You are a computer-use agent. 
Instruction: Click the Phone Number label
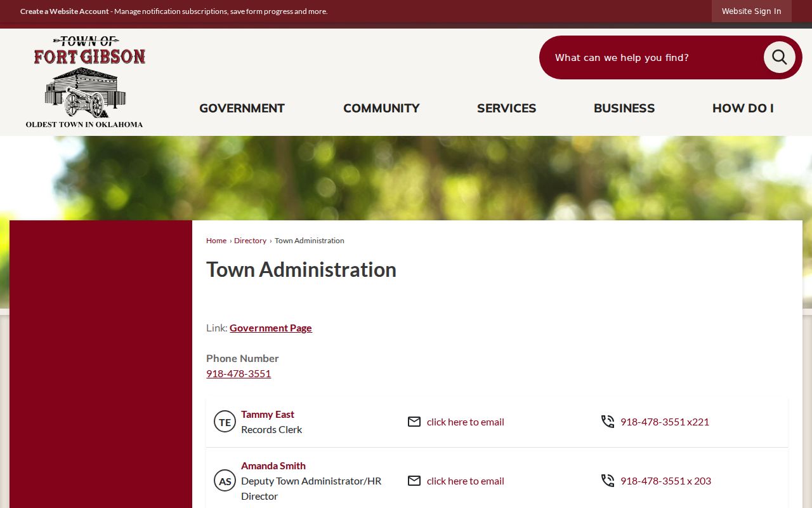(x=242, y=358)
